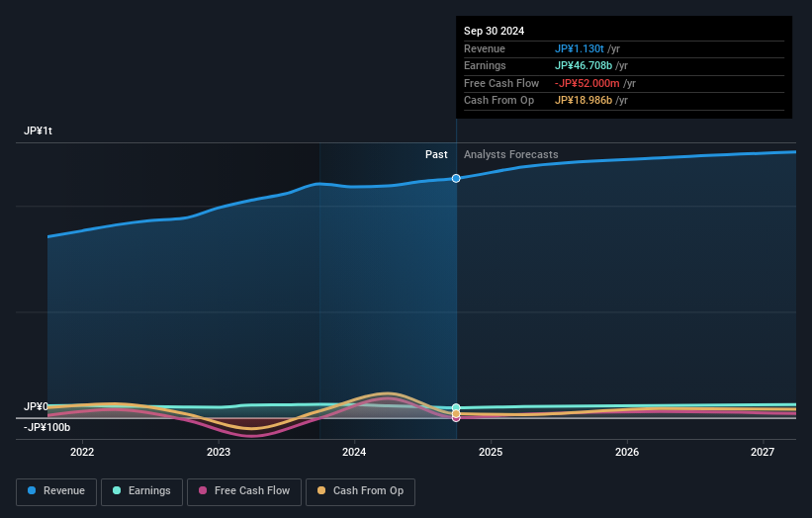Viewport: 812px width, 518px height.
Task: Click the 2027 x-axis label
Action: tap(763, 453)
